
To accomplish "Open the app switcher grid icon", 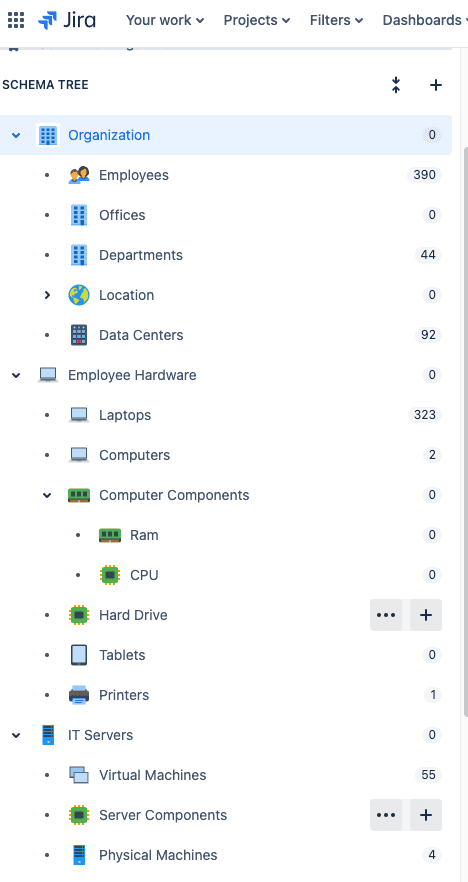I will coord(16,20).
